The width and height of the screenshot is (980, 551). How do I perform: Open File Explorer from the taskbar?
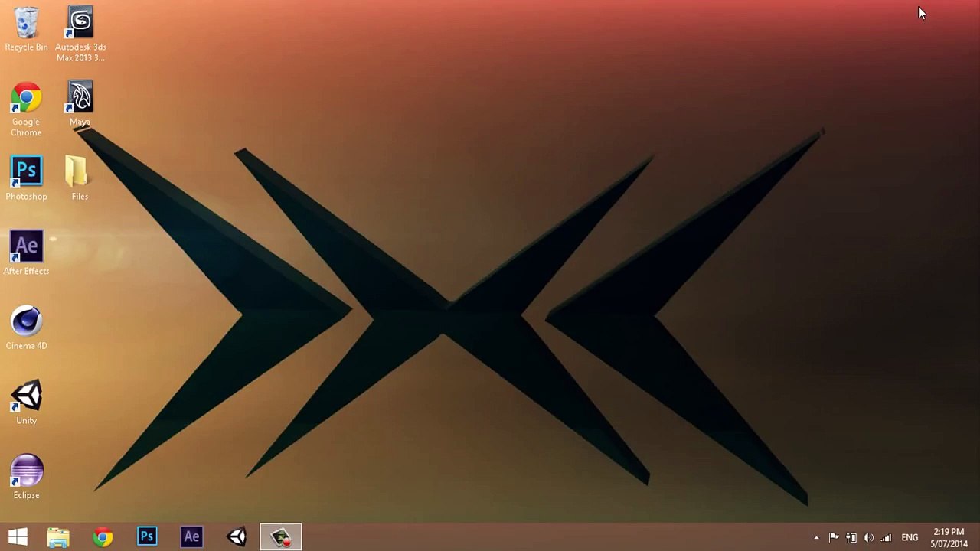pos(58,537)
